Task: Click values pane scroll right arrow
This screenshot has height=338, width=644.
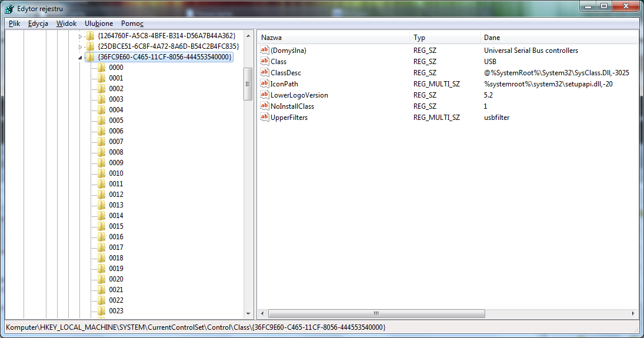Action: tap(633, 314)
